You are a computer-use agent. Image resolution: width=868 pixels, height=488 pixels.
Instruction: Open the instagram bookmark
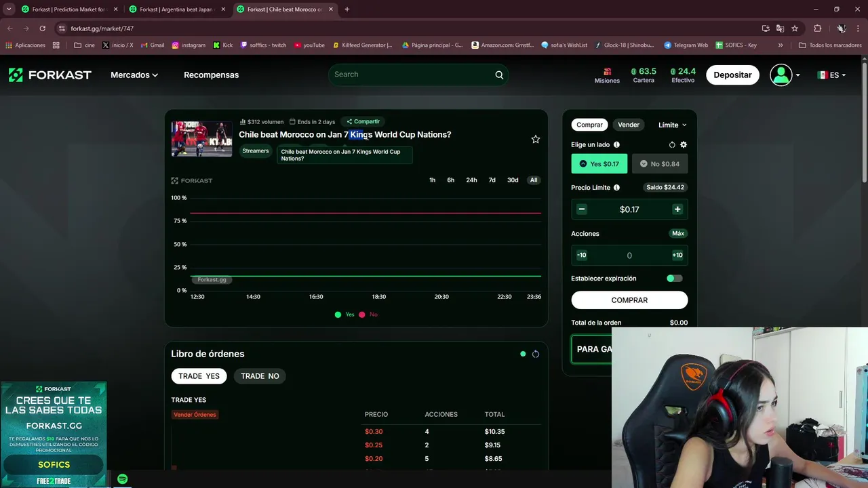point(189,45)
